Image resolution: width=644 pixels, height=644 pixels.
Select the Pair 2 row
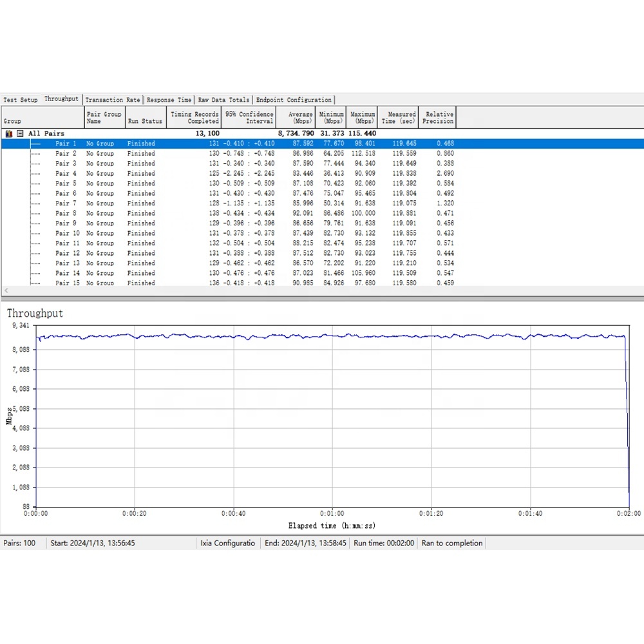coord(323,154)
